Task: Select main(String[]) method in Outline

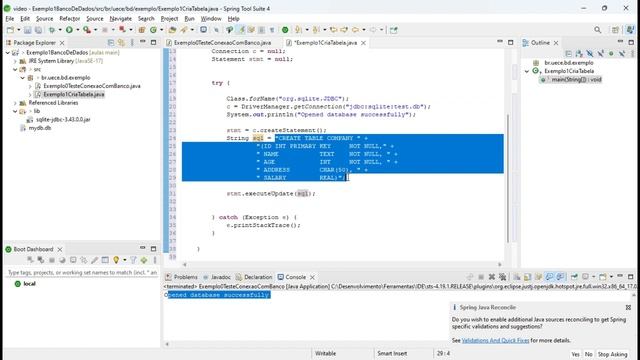Action: (x=576, y=80)
